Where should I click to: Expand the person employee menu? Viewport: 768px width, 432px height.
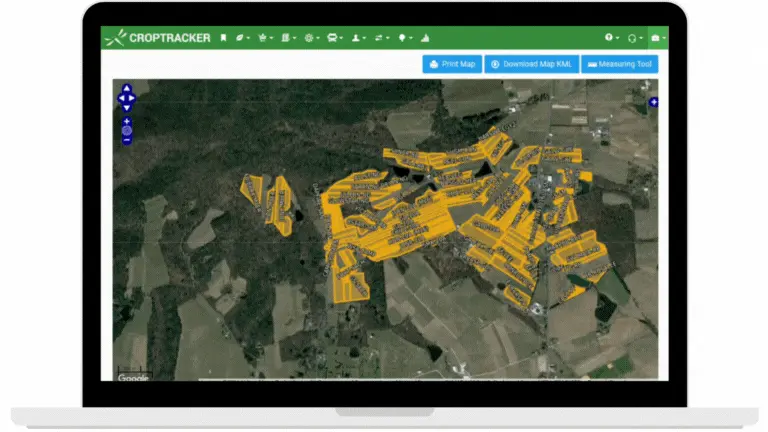tap(359, 38)
